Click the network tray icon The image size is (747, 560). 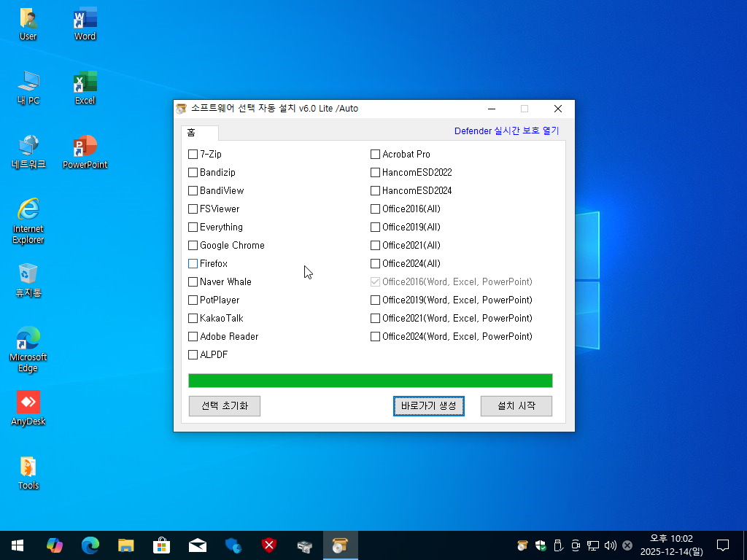pos(592,545)
